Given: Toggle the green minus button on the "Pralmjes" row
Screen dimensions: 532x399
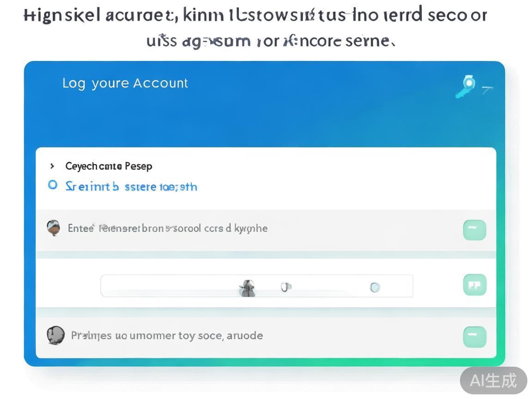Looking at the screenshot, I should [x=474, y=336].
